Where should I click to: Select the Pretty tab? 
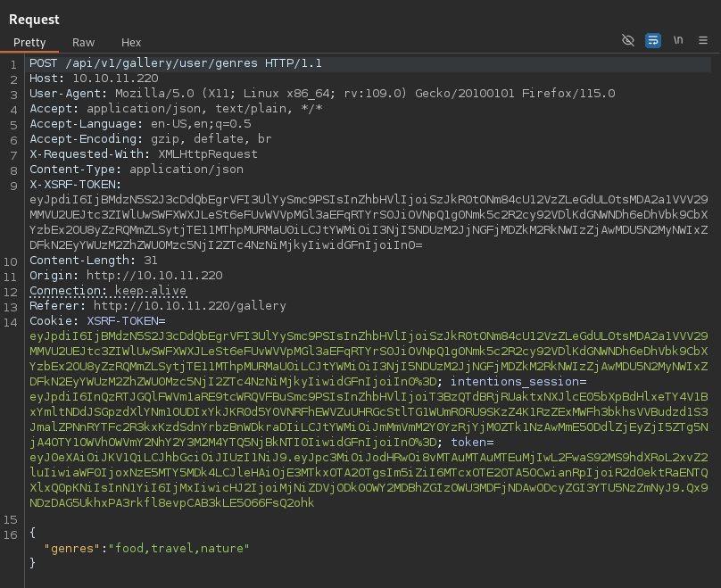[x=29, y=42]
